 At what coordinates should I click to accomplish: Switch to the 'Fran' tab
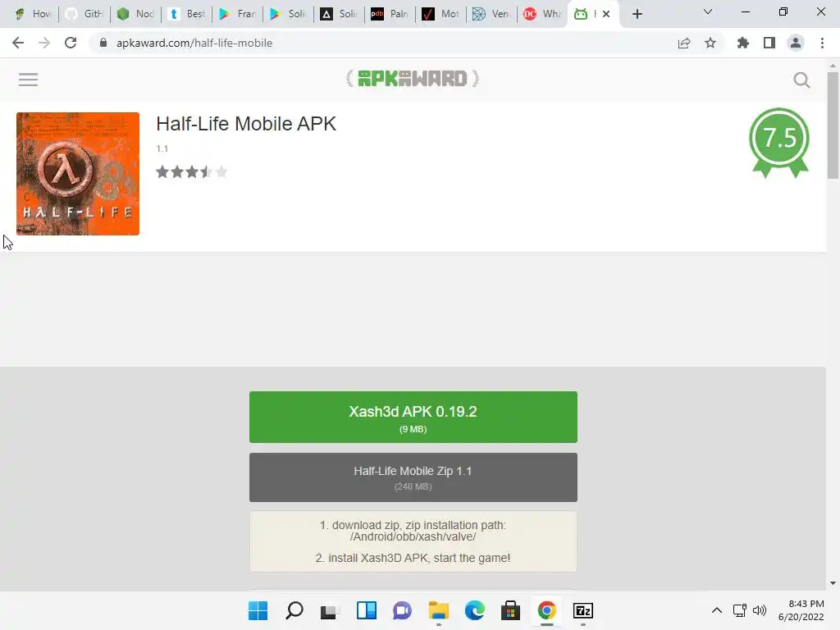(238, 14)
